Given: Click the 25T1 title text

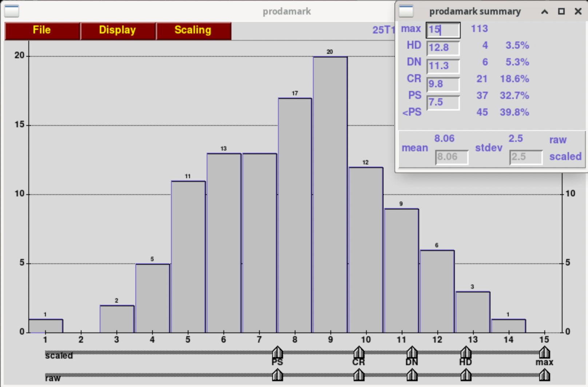Looking at the screenshot, I should pos(384,30).
